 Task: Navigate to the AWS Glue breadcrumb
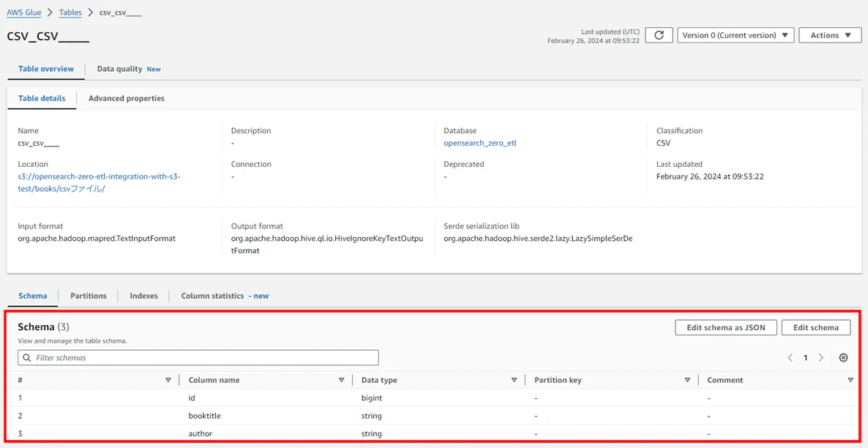pyautogui.click(x=24, y=12)
